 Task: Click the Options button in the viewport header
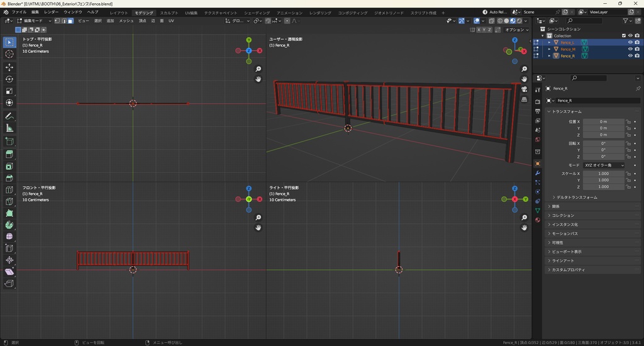(515, 30)
